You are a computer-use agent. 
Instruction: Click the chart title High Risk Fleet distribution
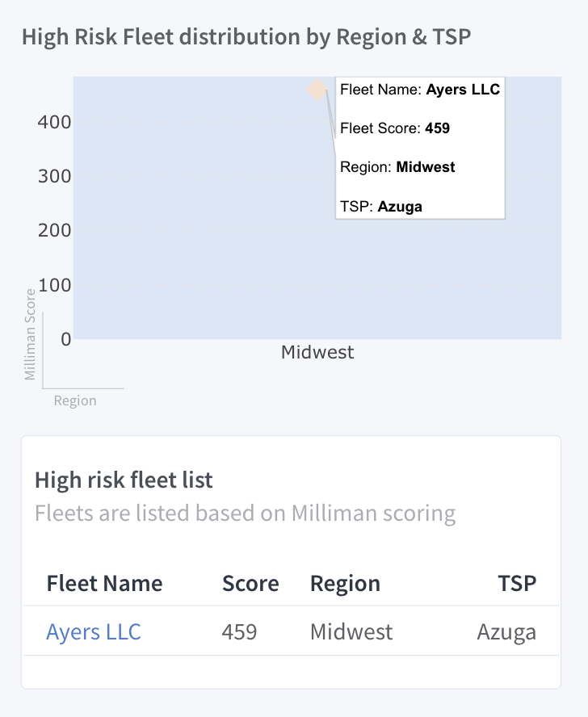[x=246, y=36]
